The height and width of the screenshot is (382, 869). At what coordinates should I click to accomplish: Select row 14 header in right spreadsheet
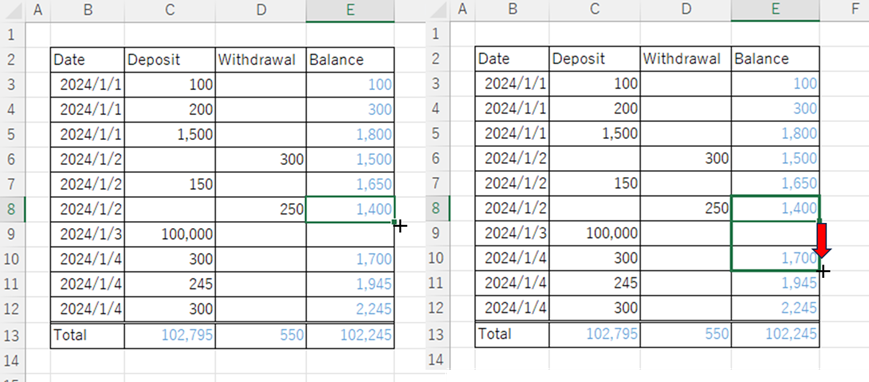tap(438, 360)
